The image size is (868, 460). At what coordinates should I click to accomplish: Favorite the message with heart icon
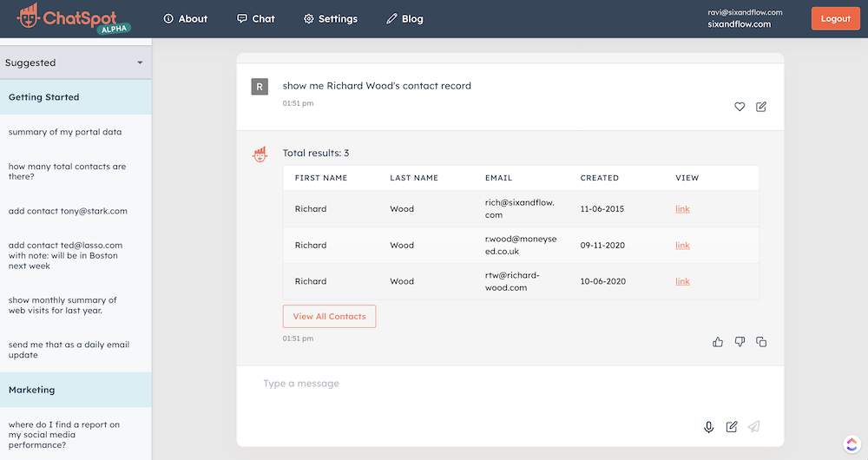[x=740, y=107]
